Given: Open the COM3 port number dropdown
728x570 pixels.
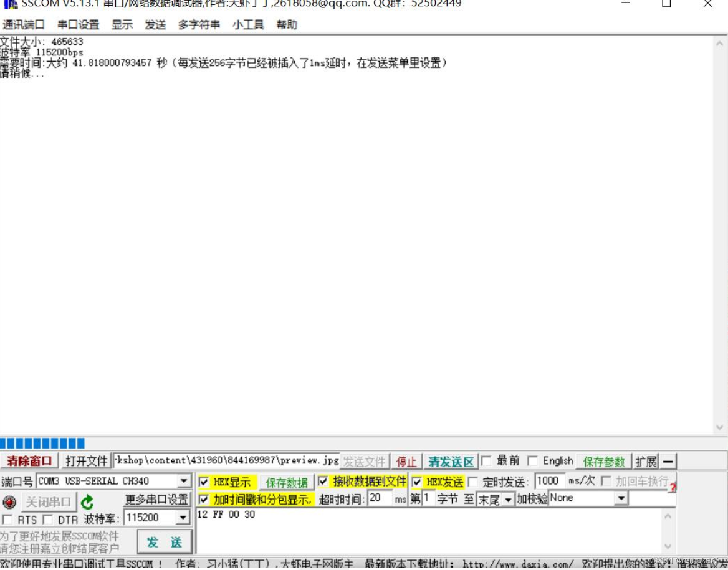Looking at the screenshot, I should pos(184,482).
